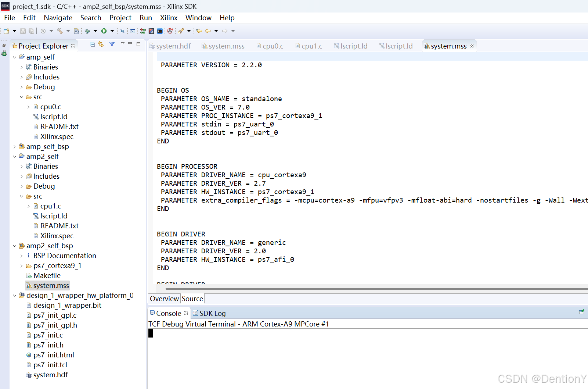Click the editor's horizontal scrollbar

[x=376, y=289]
